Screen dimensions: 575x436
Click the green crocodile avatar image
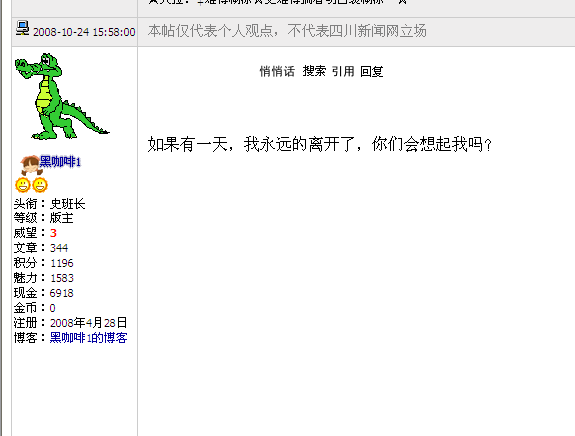tap(62, 96)
